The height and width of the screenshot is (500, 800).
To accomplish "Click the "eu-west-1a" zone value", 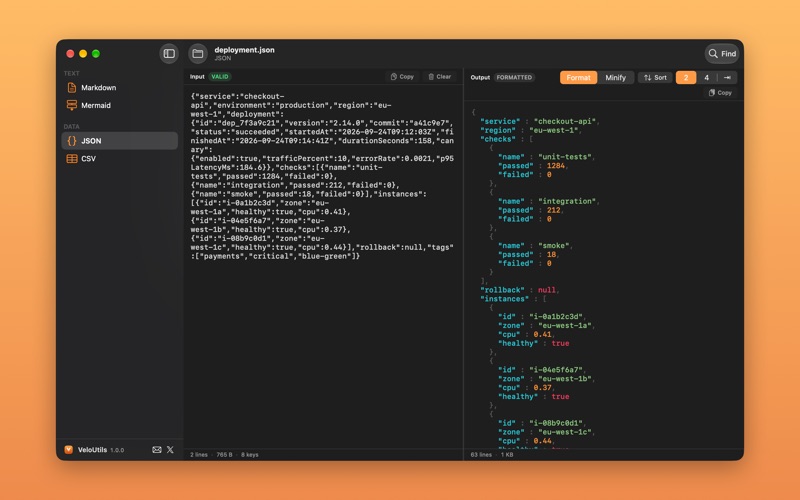I will pos(565,326).
